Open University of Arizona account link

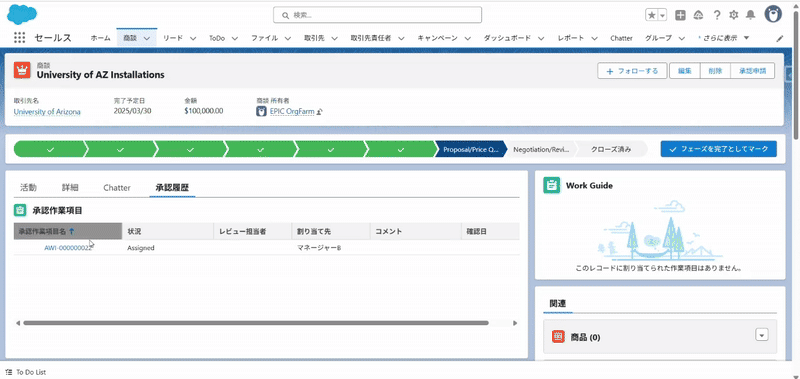pyautogui.click(x=47, y=111)
